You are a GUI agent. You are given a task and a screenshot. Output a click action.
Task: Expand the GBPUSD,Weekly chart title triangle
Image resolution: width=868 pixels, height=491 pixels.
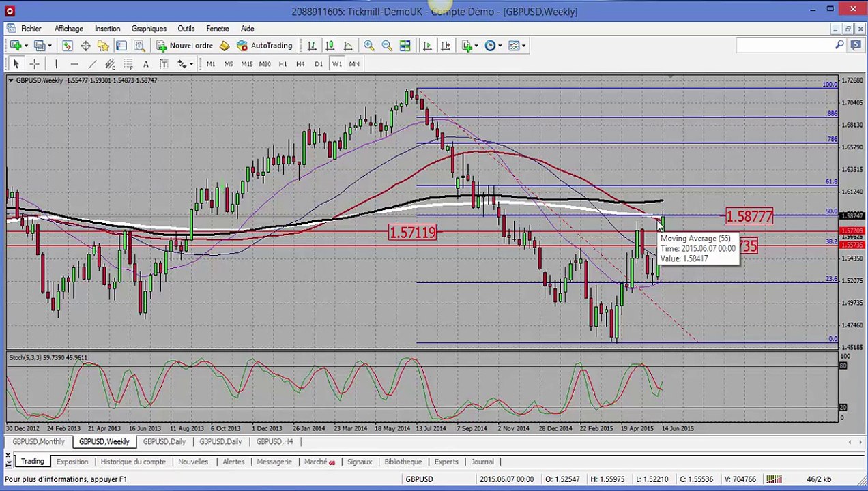(10, 80)
